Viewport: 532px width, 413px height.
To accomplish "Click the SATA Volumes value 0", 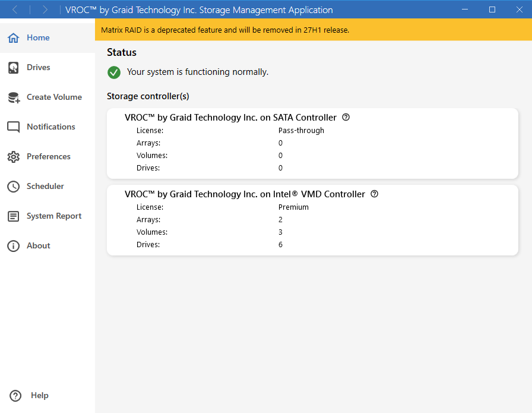I will coord(280,156).
